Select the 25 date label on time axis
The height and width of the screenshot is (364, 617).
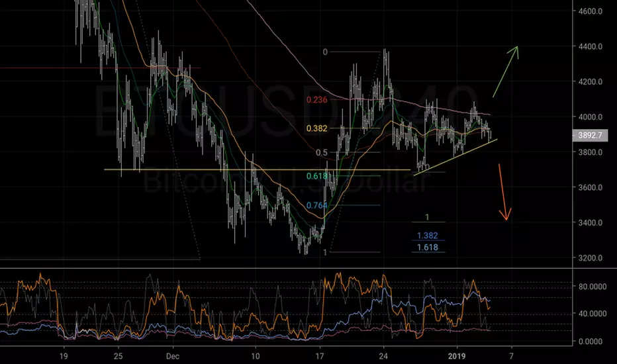(x=118, y=356)
